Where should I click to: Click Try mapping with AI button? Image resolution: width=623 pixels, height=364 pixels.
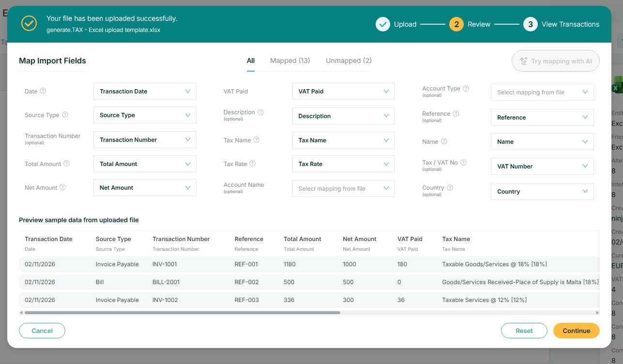(555, 61)
